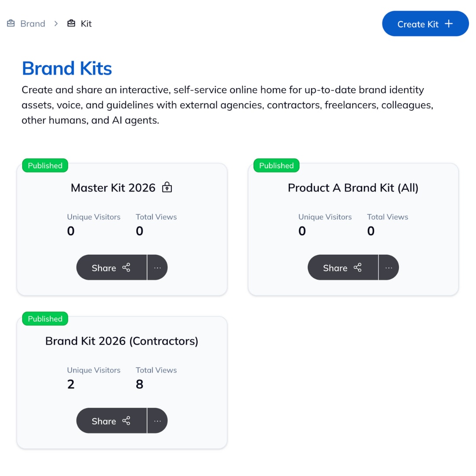This screenshot has height=476, width=476.
Task: Select Kit in the breadcrumb trail
Action: click(x=86, y=23)
